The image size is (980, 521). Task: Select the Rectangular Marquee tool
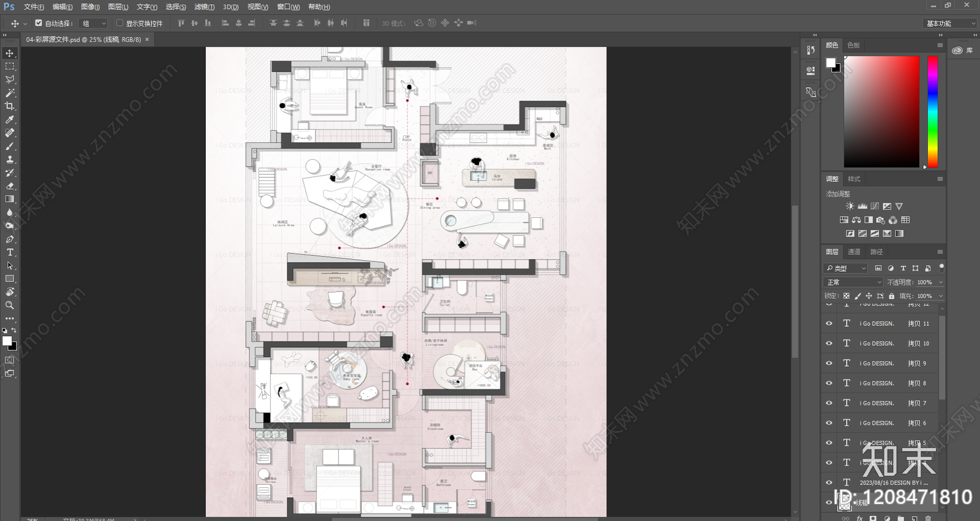(x=10, y=66)
